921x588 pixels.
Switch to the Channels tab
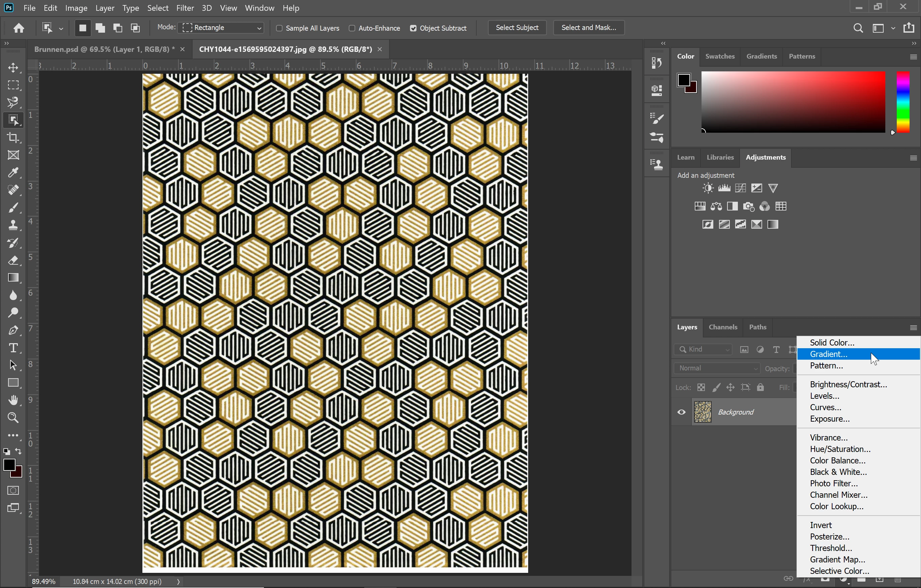tap(722, 327)
